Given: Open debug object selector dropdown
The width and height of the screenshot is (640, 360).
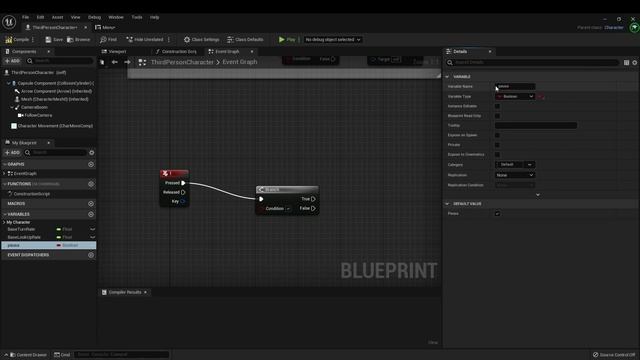Looking at the screenshot, I should click(333, 40).
